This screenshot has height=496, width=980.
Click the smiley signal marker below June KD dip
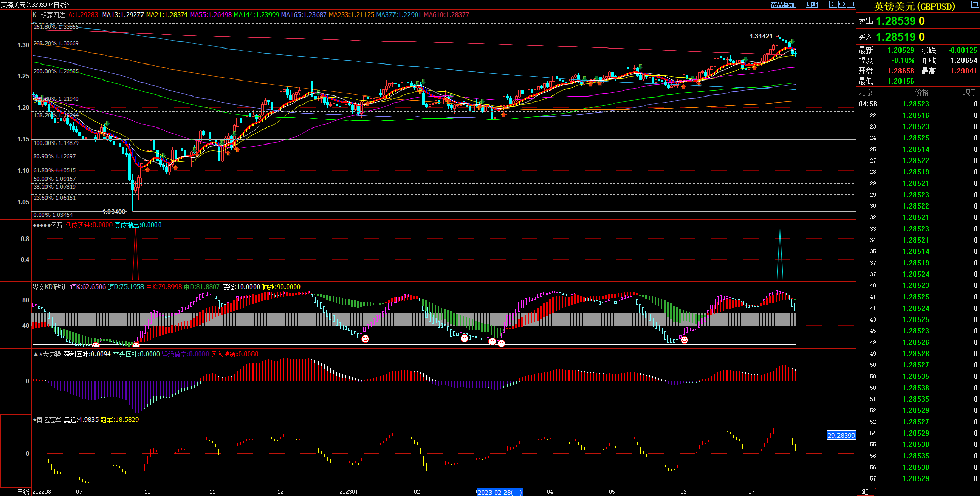coord(684,340)
